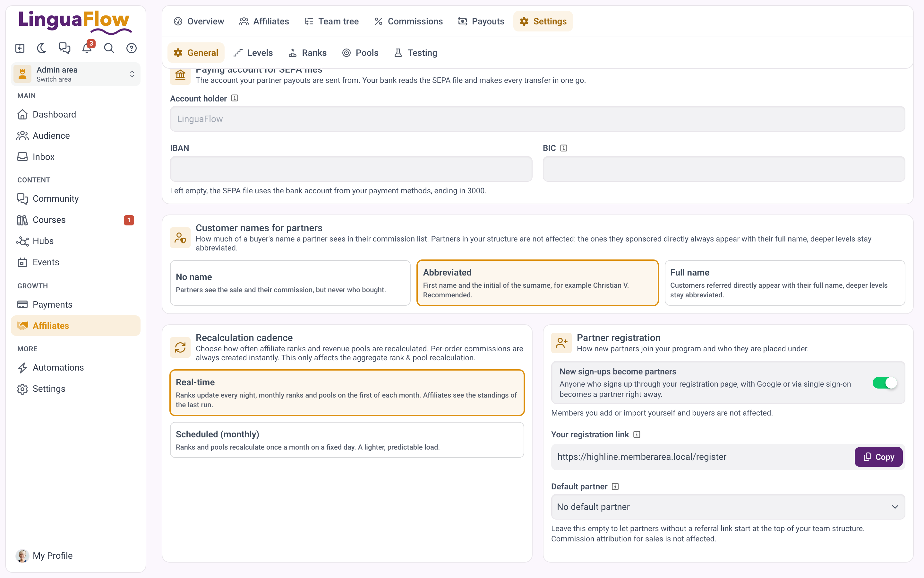Click the Customer names person-shield icon
The width and height of the screenshot is (924, 578).
pos(180,238)
